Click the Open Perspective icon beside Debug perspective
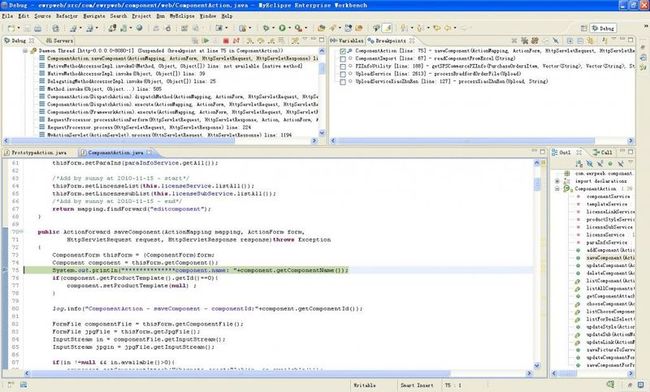650x392 pixels. click(584, 28)
